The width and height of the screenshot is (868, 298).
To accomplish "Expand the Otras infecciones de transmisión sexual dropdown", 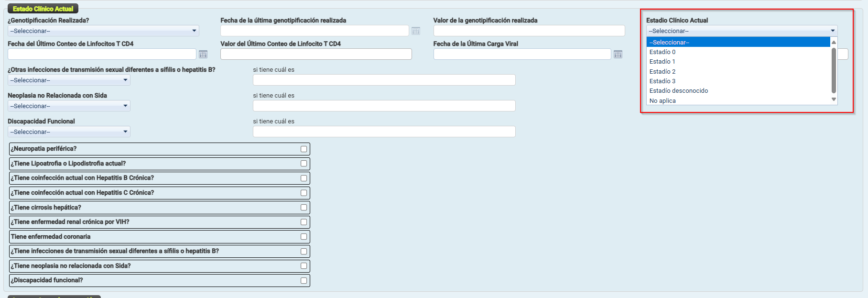I will pyautogui.click(x=69, y=80).
